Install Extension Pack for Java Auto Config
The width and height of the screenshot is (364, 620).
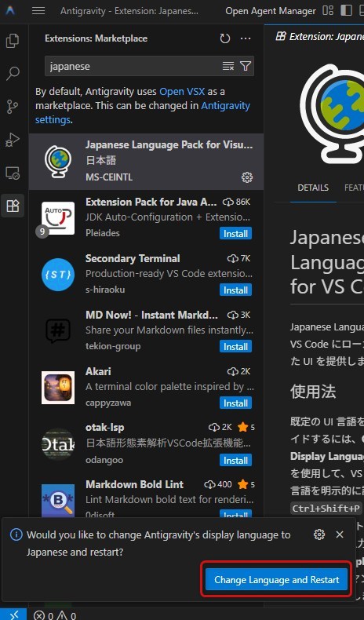click(235, 234)
